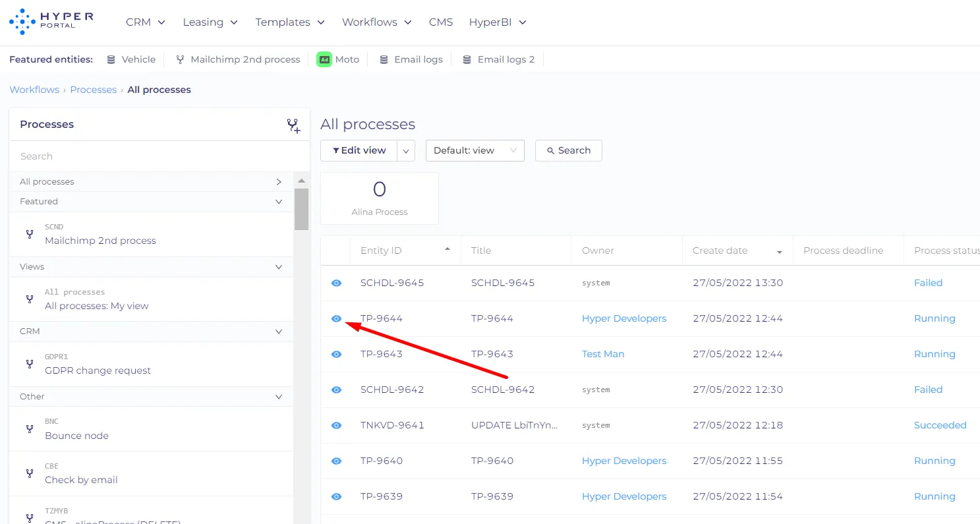Collapse the Featured section in sidebar
Viewport: 980px width, 524px height.
click(279, 202)
